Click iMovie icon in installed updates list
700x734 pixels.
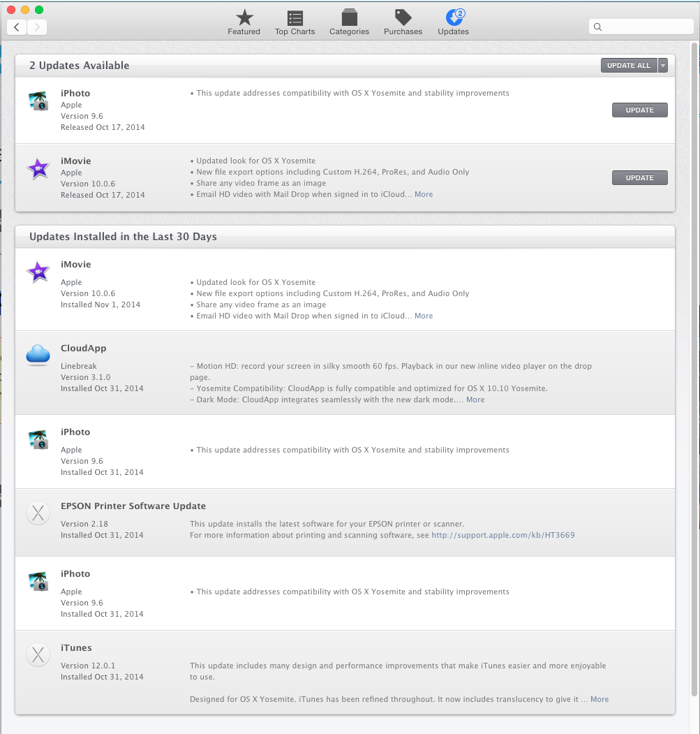click(x=38, y=272)
